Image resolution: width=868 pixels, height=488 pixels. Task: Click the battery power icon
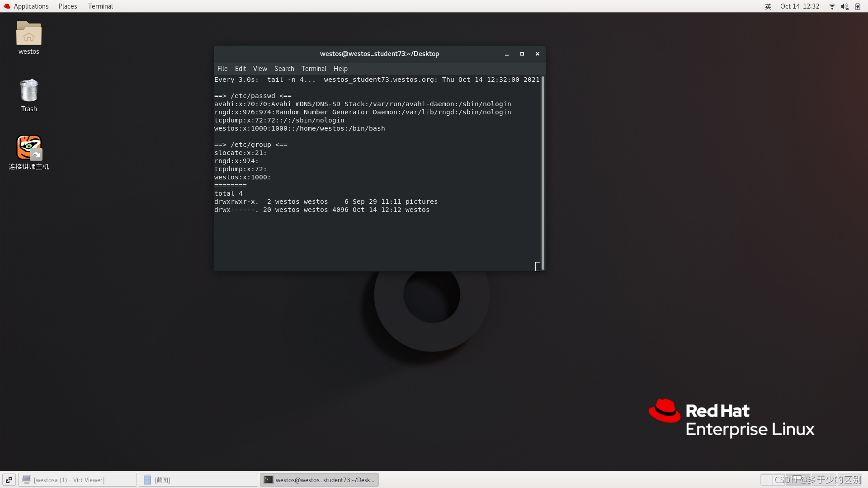[x=858, y=6]
